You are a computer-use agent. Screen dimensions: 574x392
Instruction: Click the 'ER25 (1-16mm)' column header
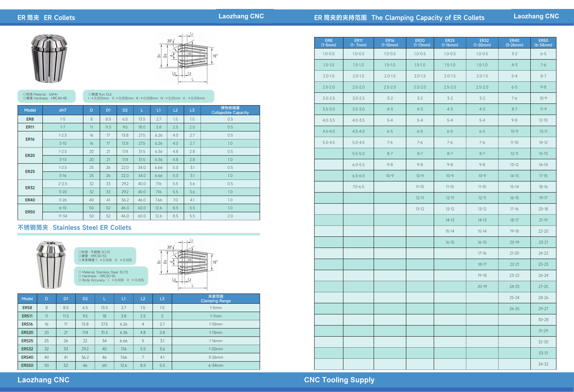click(450, 43)
